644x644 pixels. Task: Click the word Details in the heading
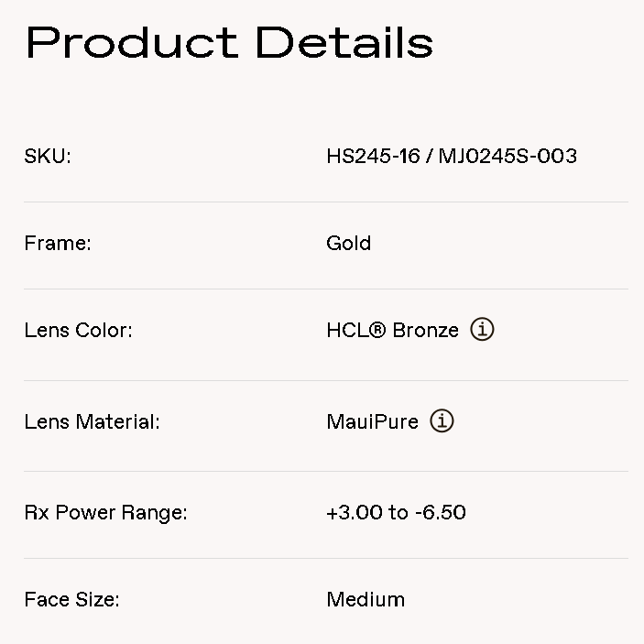click(x=344, y=42)
